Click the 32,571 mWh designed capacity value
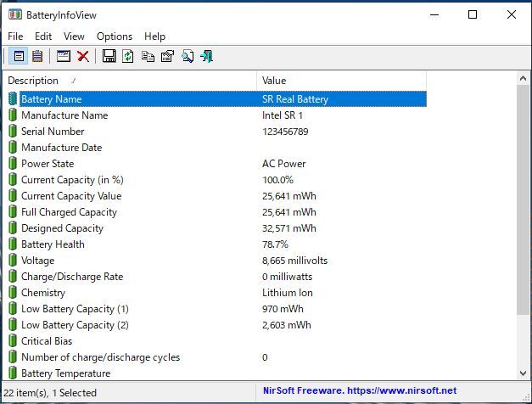Image resolution: width=532 pixels, height=404 pixels. click(289, 227)
